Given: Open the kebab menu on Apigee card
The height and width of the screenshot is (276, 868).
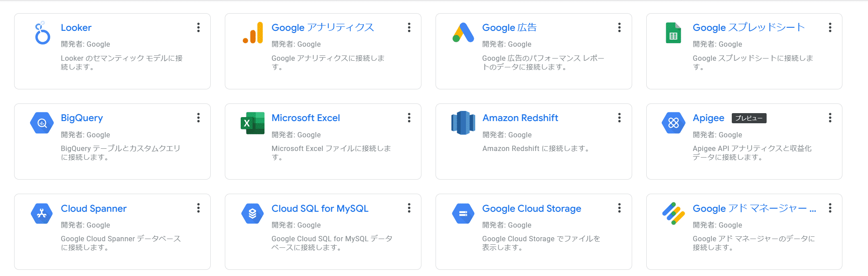Looking at the screenshot, I should click(830, 118).
